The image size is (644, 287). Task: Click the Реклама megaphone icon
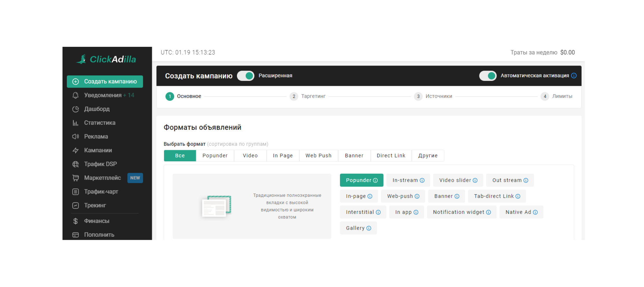[x=76, y=136]
